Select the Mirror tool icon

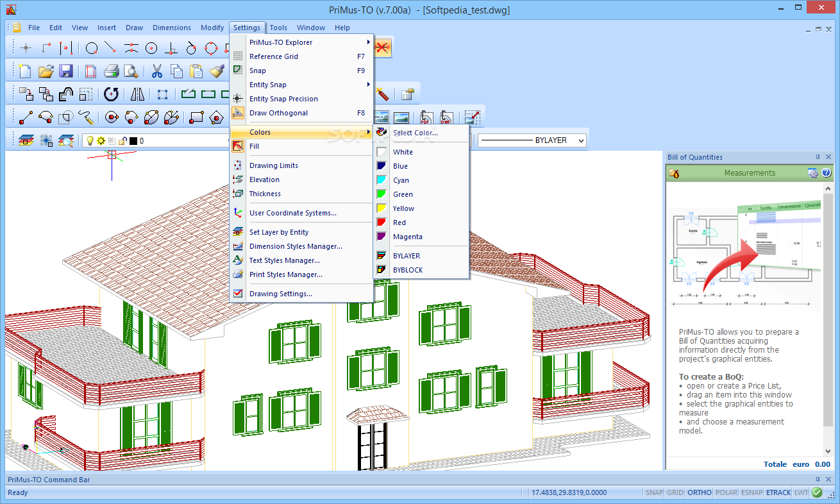point(137,94)
